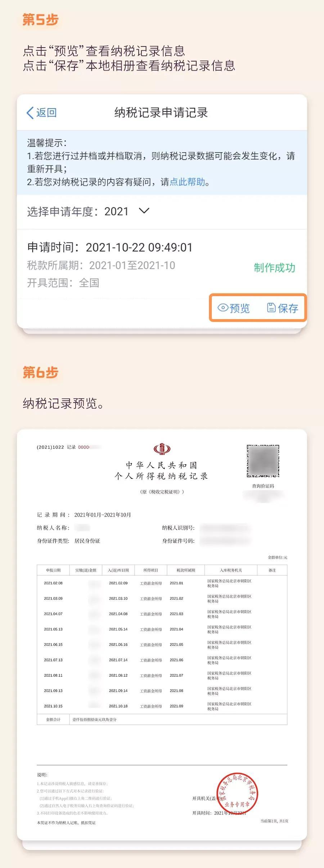
Task: Click the blurred QR code verification image
Action: tap(263, 461)
